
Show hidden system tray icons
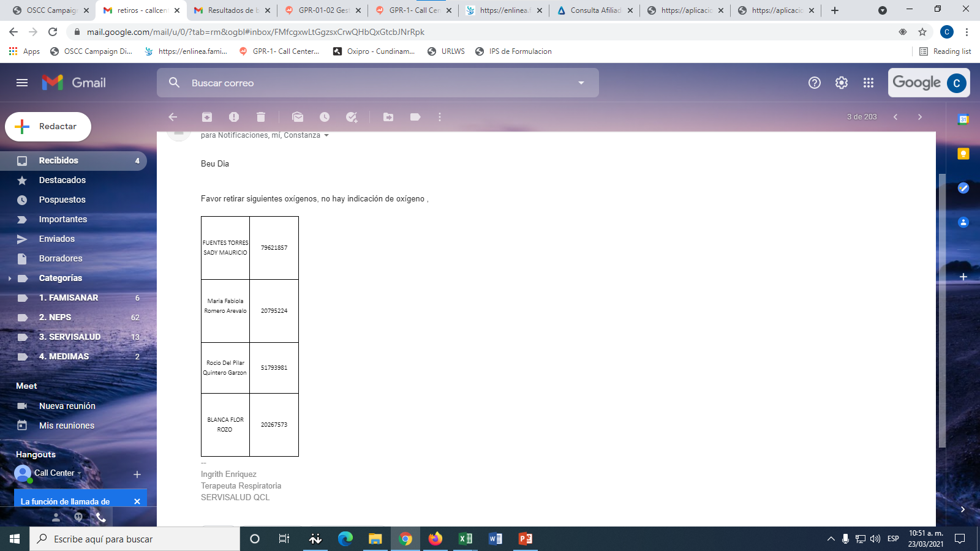(831, 539)
